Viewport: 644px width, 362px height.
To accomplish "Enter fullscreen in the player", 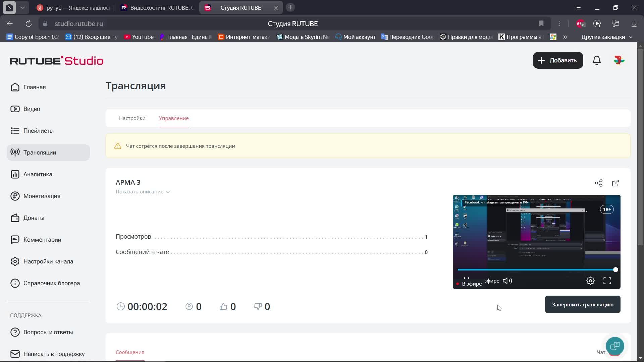I will point(607,281).
